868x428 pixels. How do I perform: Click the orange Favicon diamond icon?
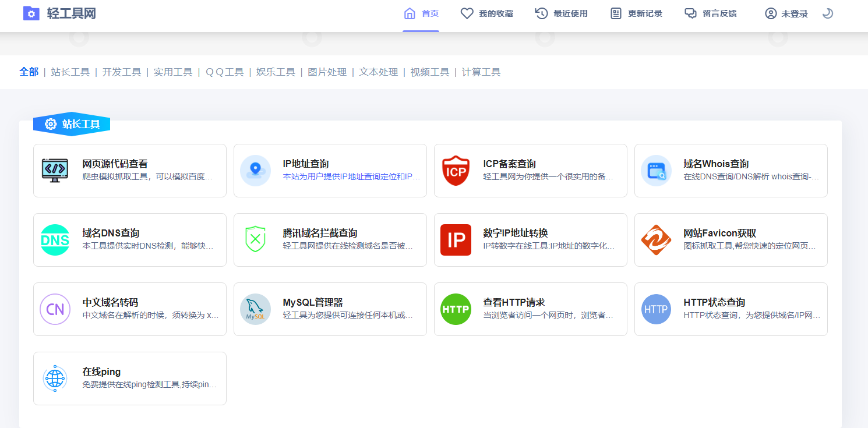pyautogui.click(x=656, y=240)
